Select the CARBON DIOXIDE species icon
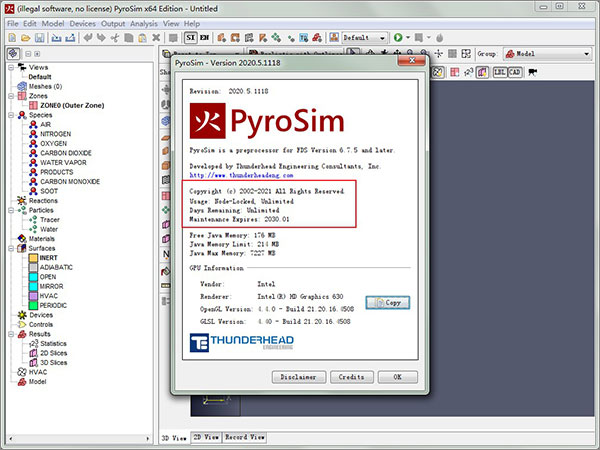The image size is (600, 450). coord(33,152)
